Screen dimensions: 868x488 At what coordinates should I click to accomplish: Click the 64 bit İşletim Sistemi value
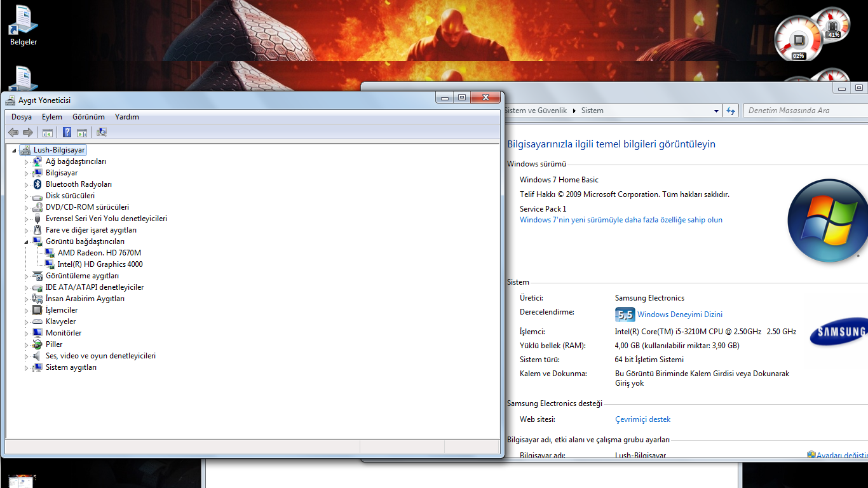pos(649,360)
